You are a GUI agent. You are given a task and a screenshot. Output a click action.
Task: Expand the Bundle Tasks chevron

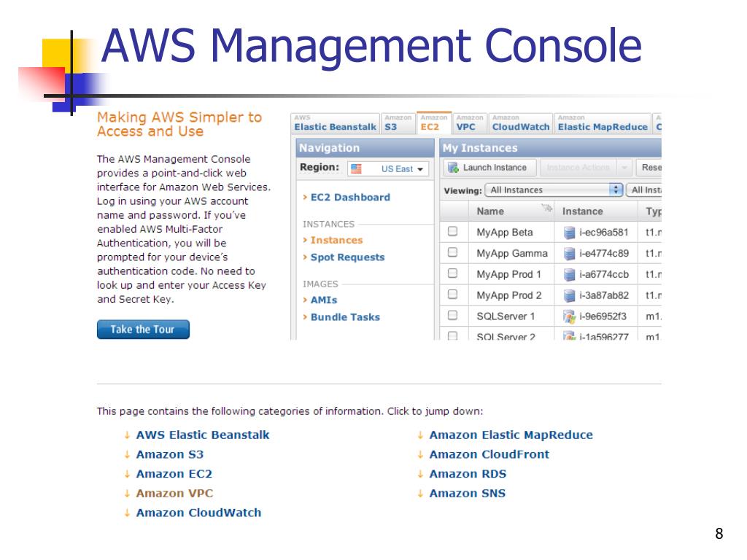(305, 317)
